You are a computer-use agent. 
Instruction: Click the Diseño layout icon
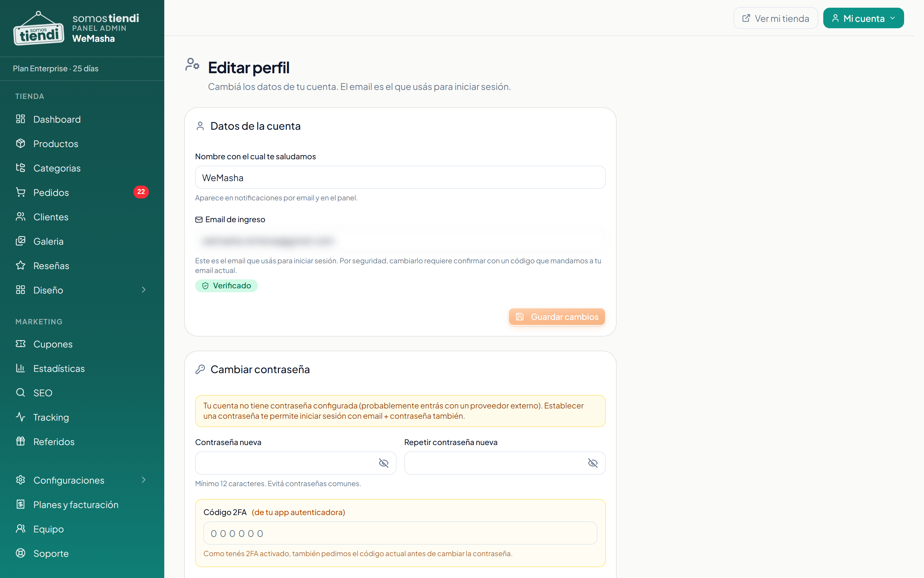[21, 290]
